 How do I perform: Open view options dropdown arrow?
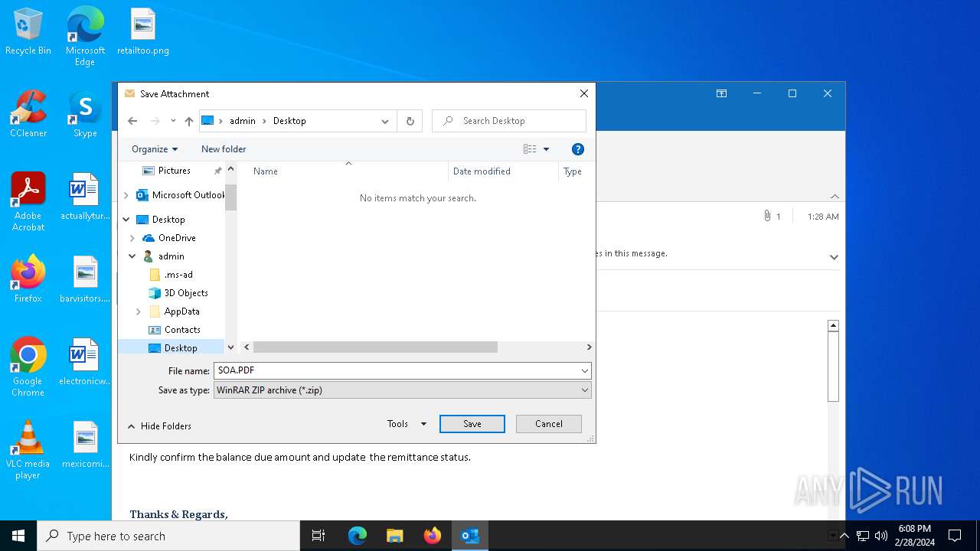tap(546, 149)
